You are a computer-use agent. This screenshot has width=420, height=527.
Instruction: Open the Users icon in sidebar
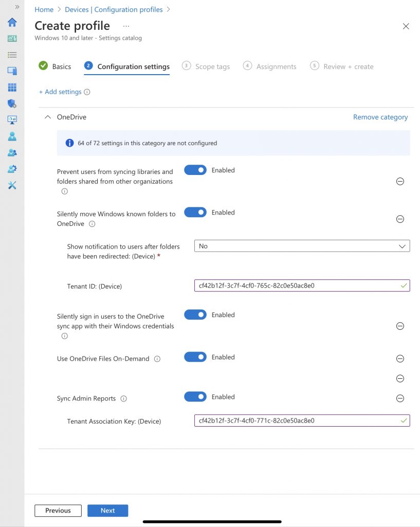12,136
